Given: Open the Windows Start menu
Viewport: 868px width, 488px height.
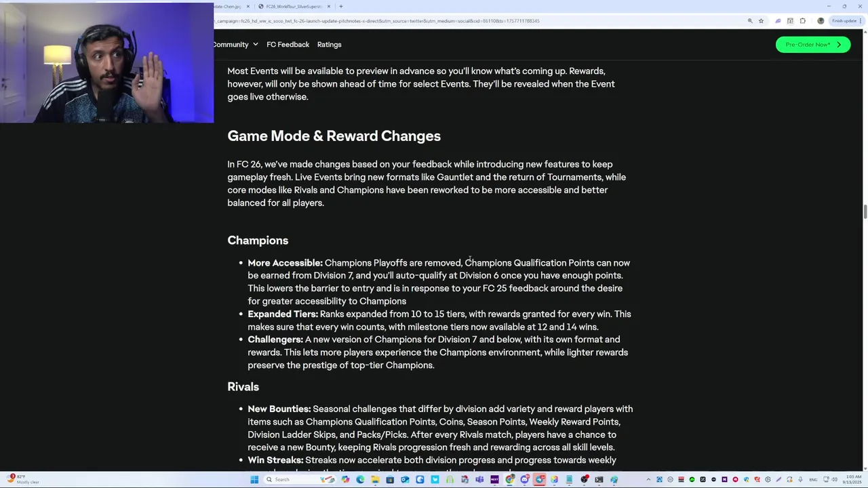Looking at the screenshot, I should click(254, 479).
